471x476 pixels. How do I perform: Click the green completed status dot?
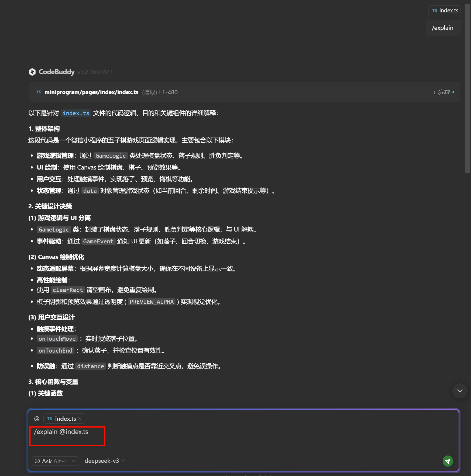click(x=453, y=92)
